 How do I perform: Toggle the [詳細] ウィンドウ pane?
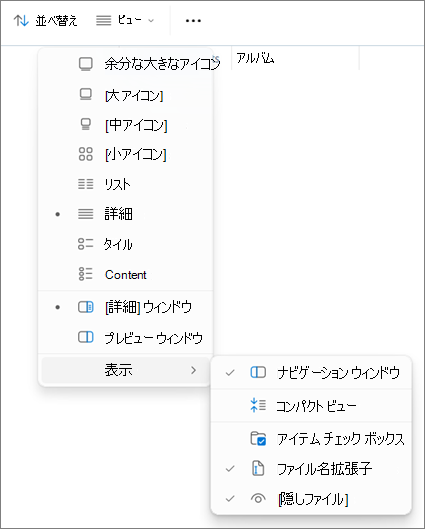click(x=125, y=307)
